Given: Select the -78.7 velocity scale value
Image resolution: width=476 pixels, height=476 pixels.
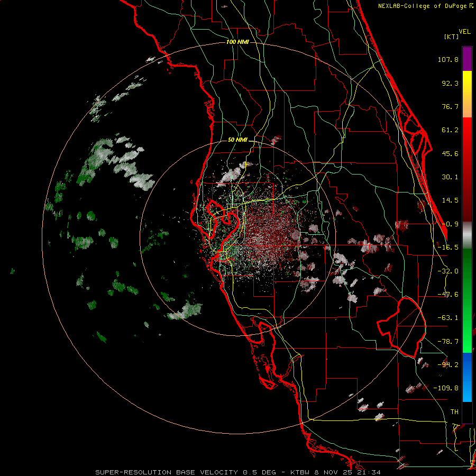Looking at the screenshot, I should pos(448,342).
